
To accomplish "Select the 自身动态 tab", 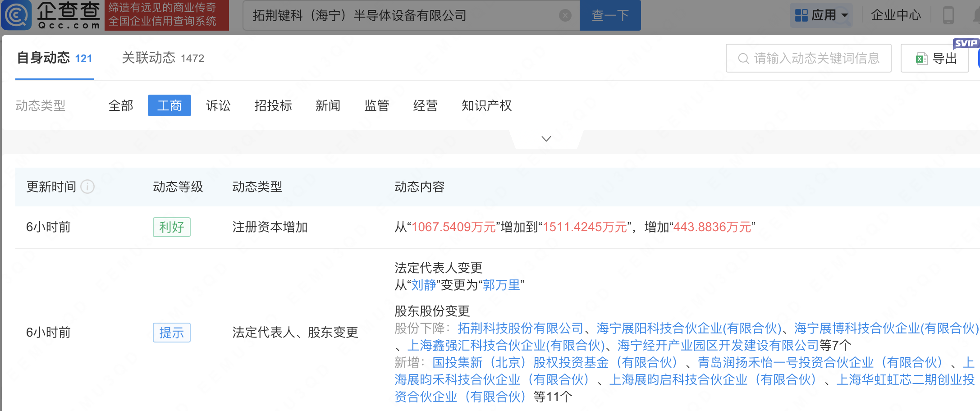I will click(x=55, y=58).
